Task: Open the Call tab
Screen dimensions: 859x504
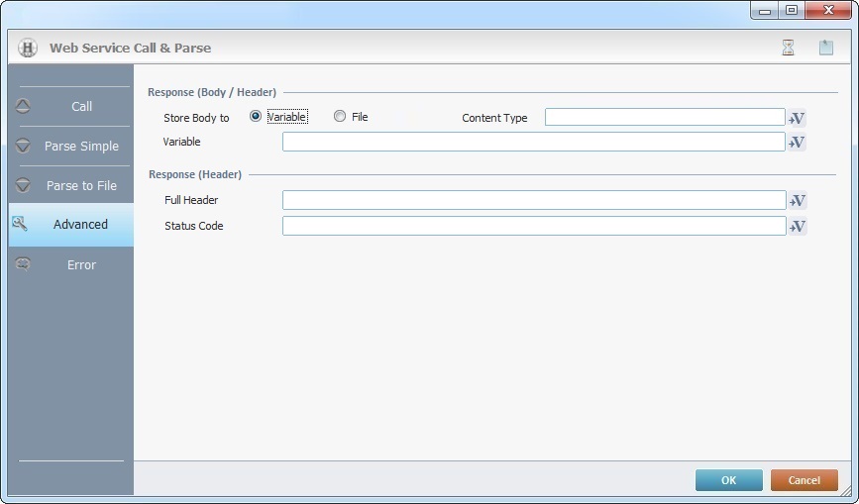Action: [x=81, y=107]
